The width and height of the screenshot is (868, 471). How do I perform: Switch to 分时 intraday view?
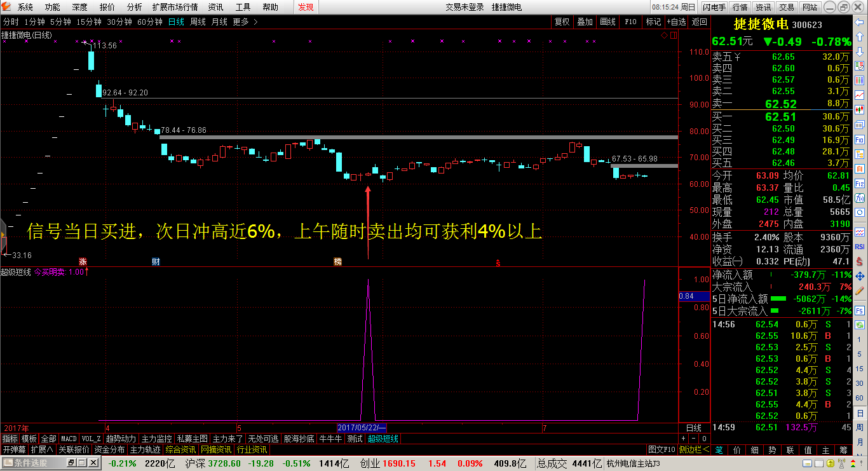pos(11,22)
